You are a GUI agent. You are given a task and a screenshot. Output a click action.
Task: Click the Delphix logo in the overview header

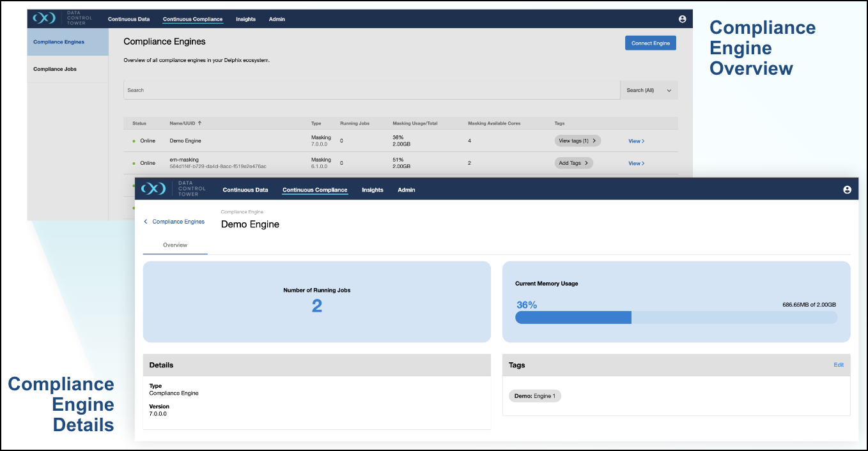[45, 19]
